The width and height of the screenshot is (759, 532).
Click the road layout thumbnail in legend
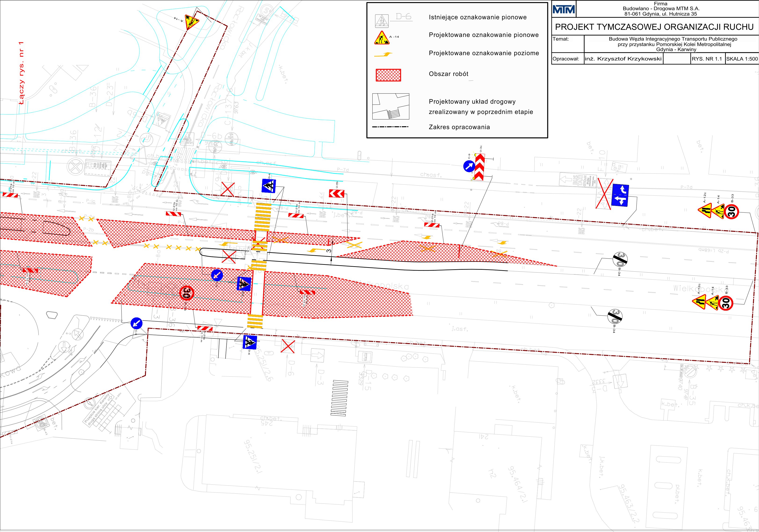pos(391,106)
